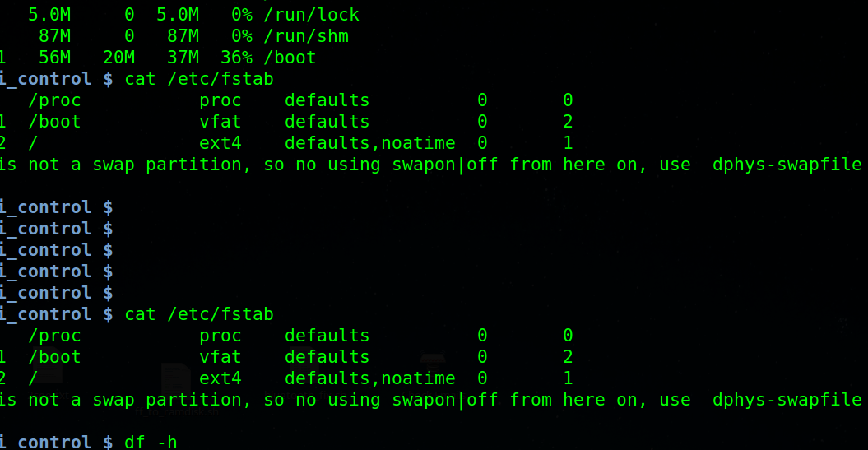Click the first cat /etc/fstab command
868x450 pixels.
(x=199, y=79)
